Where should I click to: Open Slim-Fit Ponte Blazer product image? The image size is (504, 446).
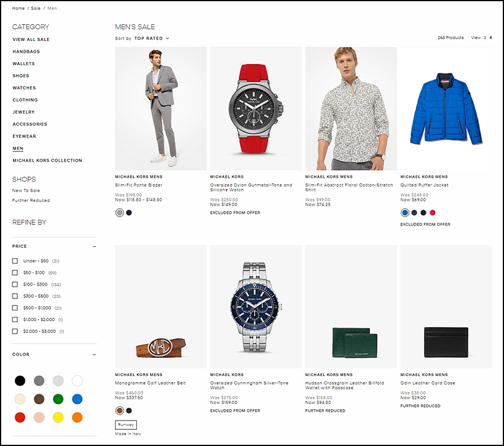(x=161, y=108)
